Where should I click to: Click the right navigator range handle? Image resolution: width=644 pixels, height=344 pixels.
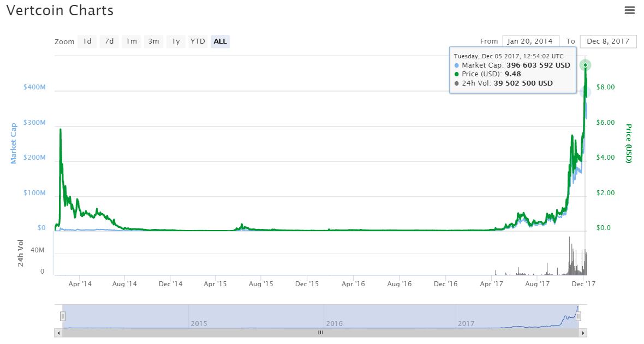click(579, 316)
